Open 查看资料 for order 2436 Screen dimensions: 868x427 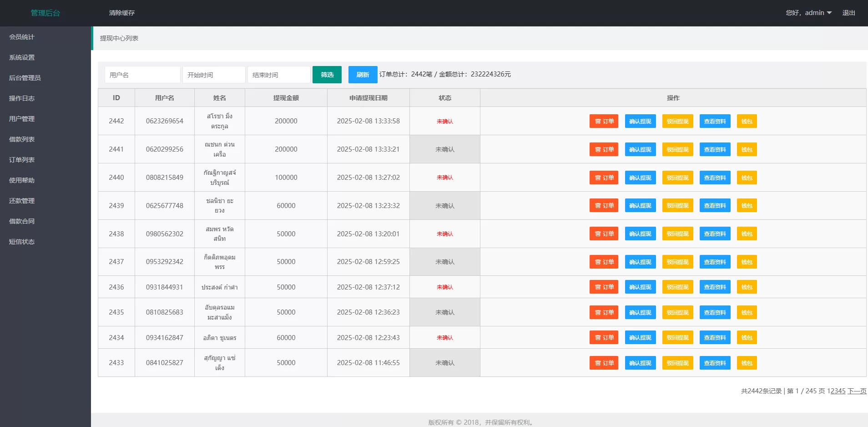point(715,287)
